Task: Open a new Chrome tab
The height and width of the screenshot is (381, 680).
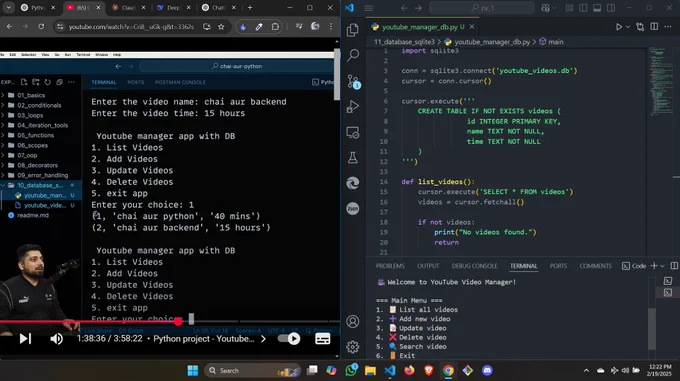Action: click(250, 7)
